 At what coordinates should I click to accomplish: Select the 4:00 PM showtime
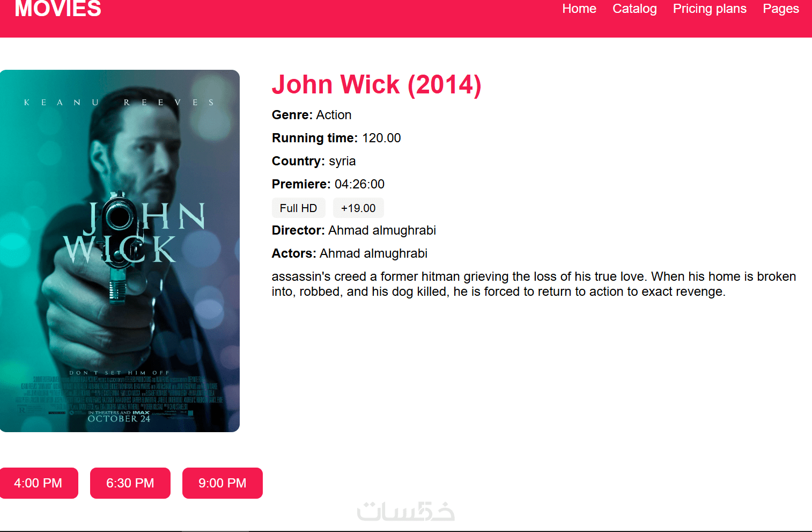coord(39,483)
